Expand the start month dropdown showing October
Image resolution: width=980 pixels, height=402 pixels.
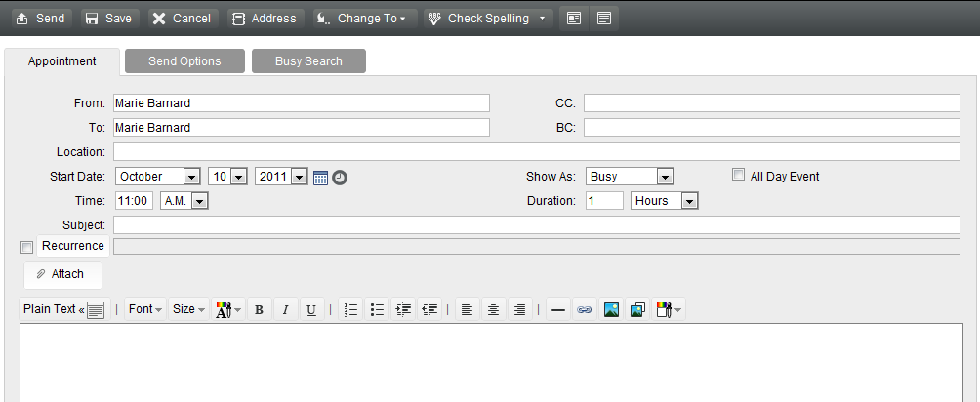point(191,177)
